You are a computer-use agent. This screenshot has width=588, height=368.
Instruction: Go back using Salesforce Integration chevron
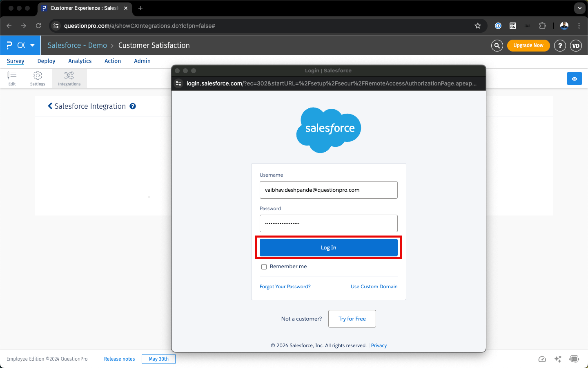[50, 106]
